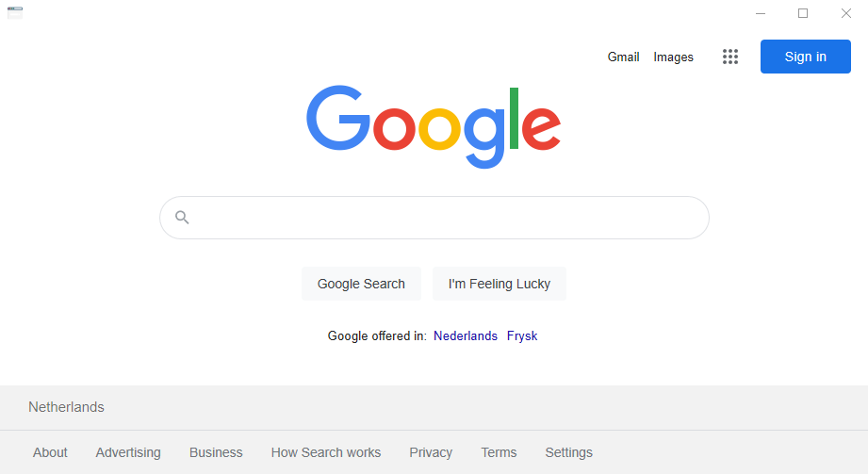Open How Search works link
Image resolution: width=868 pixels, height=474 pixels.
pyautogui.click(x=326, y=452)
